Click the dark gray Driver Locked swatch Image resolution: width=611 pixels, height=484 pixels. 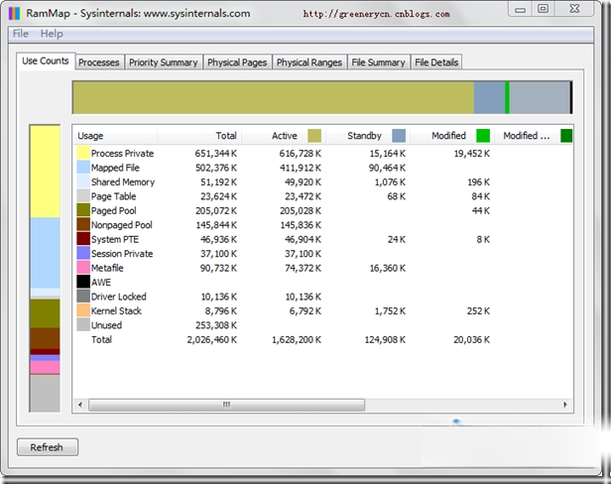(x=83, y=297)
